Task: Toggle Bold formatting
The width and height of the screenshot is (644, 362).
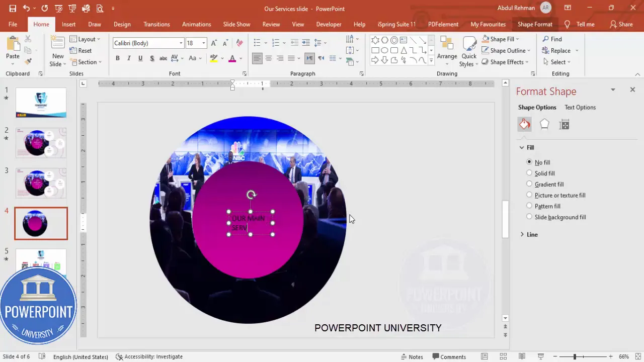Action: pos(118,58)
